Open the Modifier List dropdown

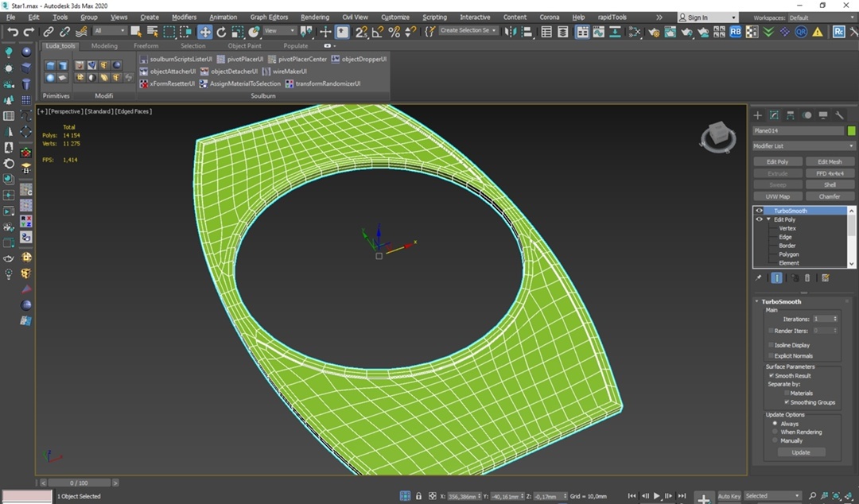click(x=803, y=146)
